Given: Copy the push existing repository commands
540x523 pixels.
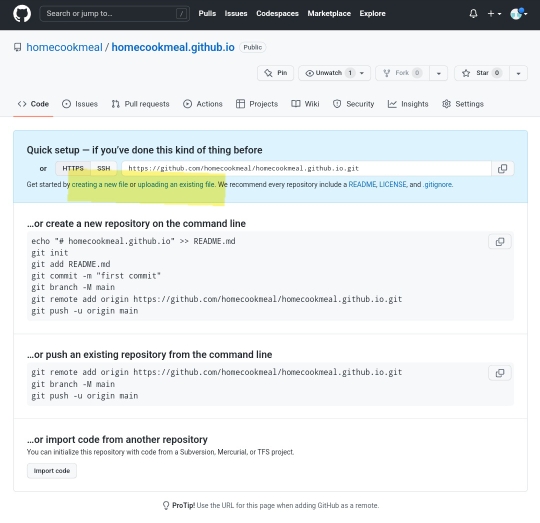Looking at the screenshot, I should click(500, 373).
